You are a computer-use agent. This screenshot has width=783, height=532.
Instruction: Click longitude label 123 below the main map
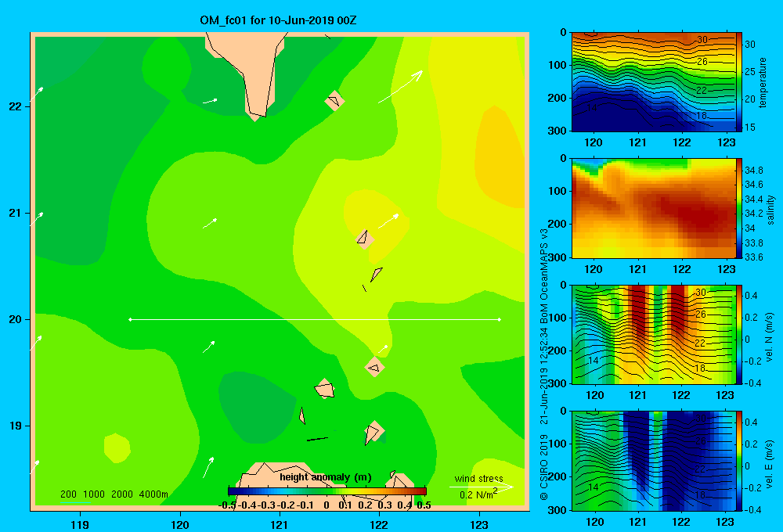[x=479, y=524]
